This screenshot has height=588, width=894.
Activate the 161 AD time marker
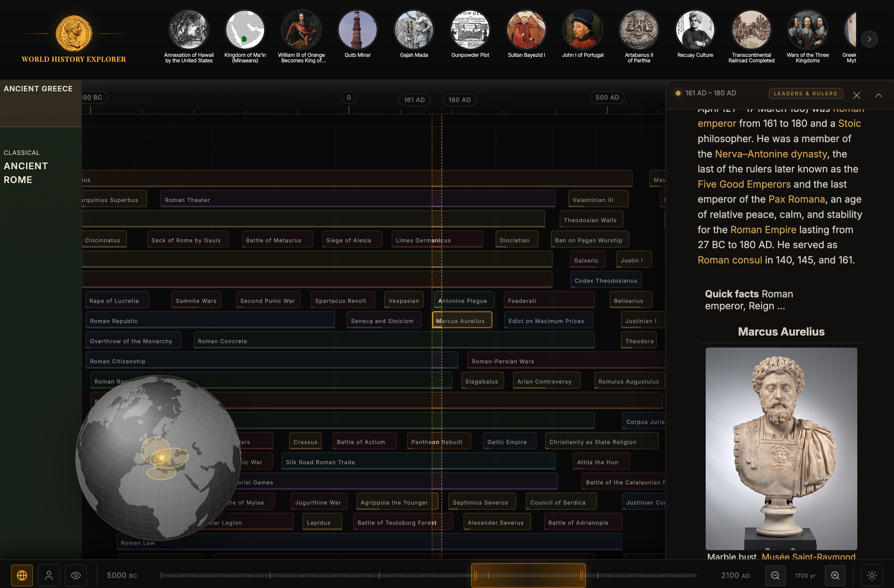(x=415, y=100)
